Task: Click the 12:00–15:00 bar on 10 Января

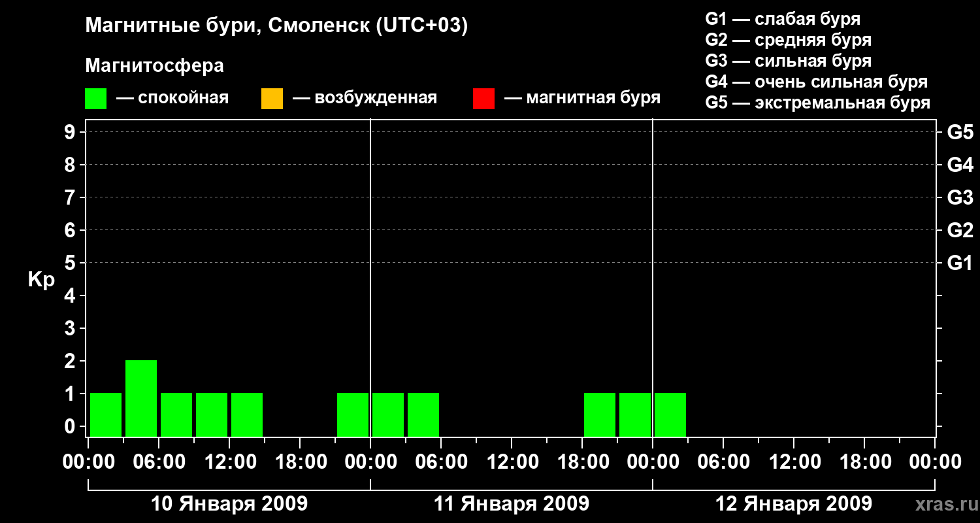Action: (x=247, y=414)
